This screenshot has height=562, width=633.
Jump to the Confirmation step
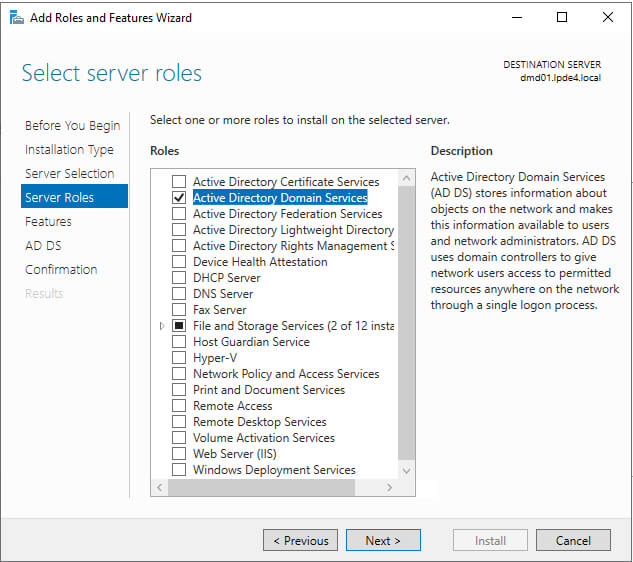click(61, 270)
